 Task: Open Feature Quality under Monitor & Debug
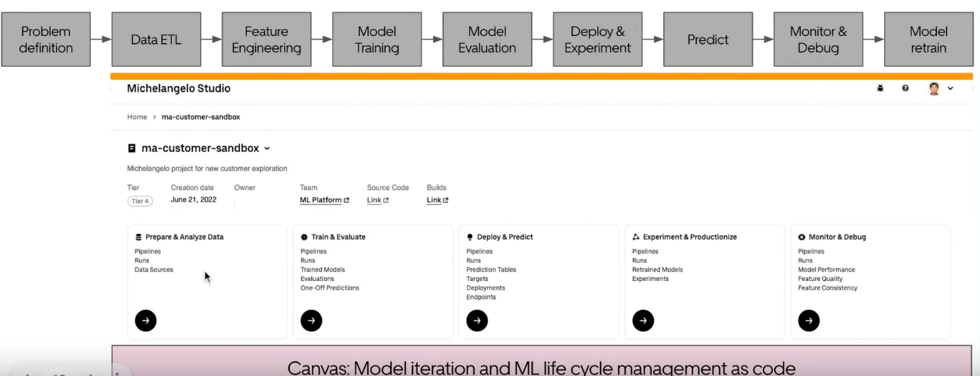click(x=820, y=279)
